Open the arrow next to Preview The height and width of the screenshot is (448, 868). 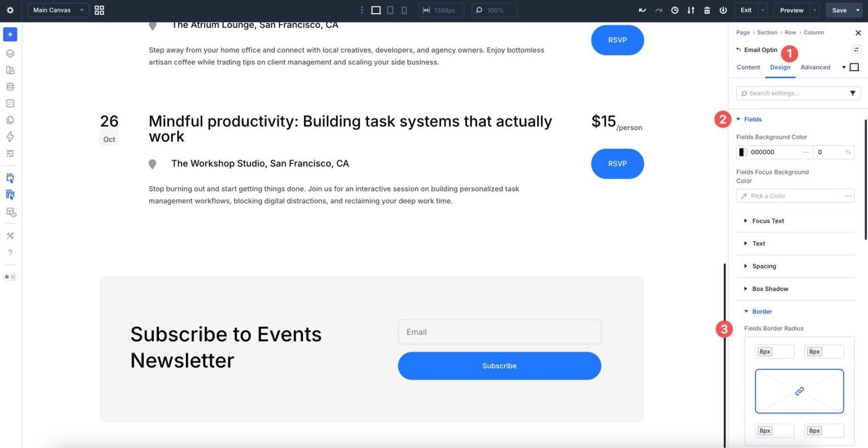point(814,10)
